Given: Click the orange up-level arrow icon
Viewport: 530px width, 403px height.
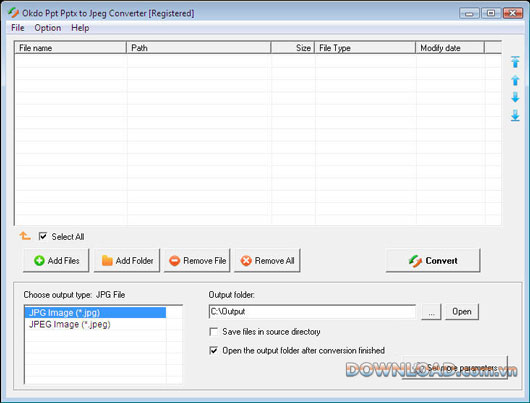Looking at the screenshot, I should click(x=25, y=236).
